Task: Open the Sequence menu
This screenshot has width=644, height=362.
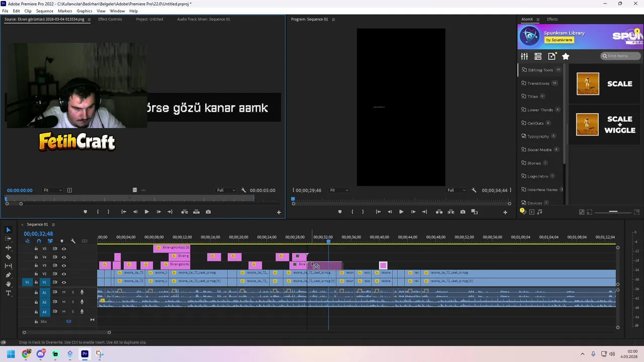Action: tap(44, 11)
